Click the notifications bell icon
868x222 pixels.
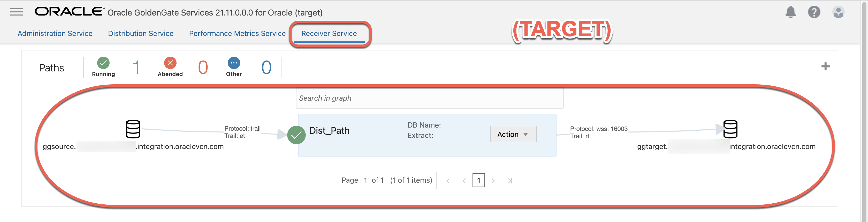790,12
